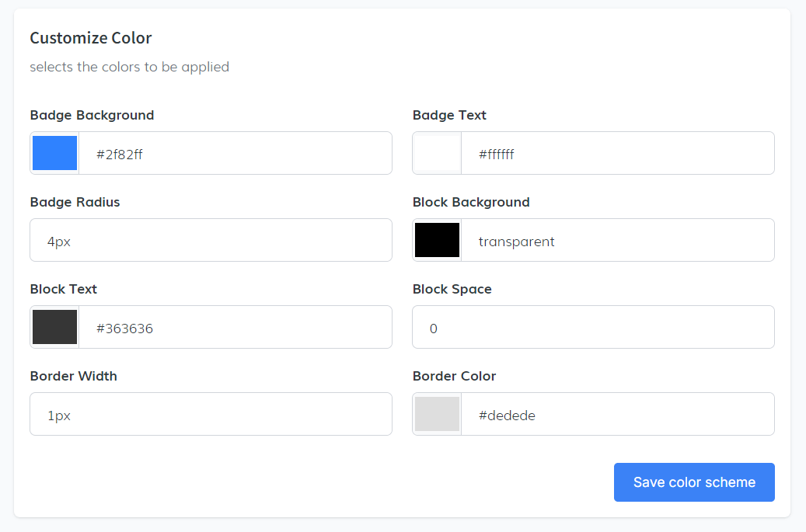The width and height of the screenshot is (806, 532).
Task: Focus the Block Space field showing 0
Action: pos(593,328)
